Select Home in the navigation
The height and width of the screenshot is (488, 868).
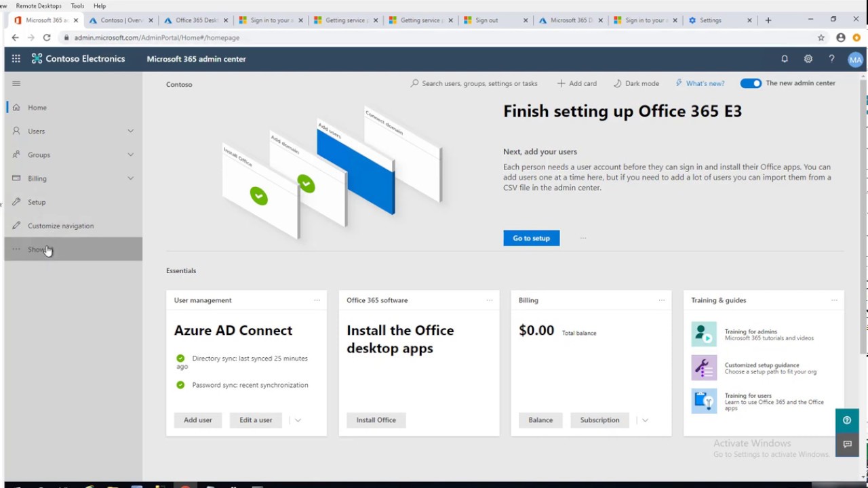73,107
